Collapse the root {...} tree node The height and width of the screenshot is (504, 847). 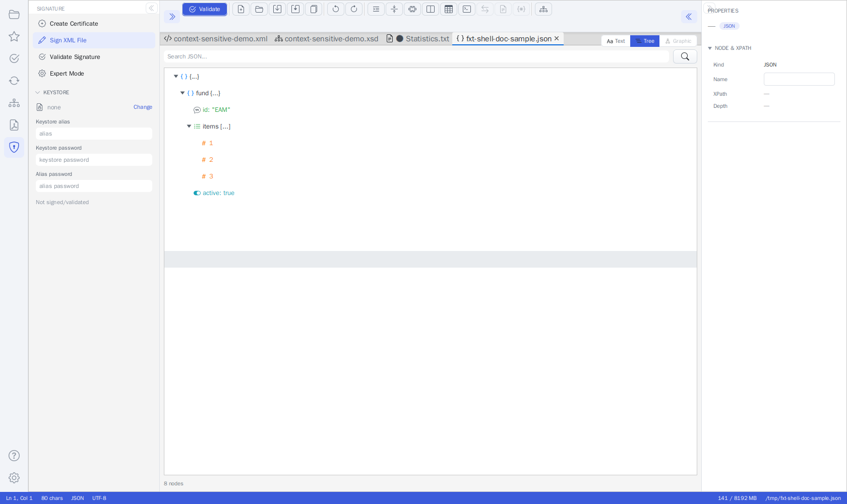pyautogui.click(x=176, y=77)
